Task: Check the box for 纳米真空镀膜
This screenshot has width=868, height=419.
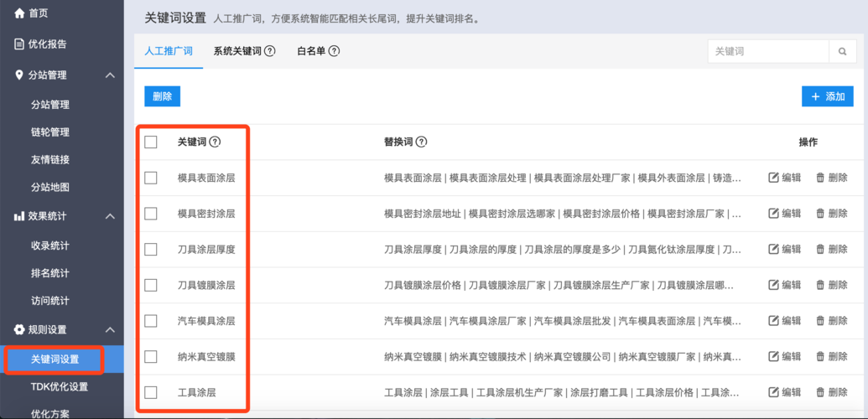Action: click(x=151, y=356)
